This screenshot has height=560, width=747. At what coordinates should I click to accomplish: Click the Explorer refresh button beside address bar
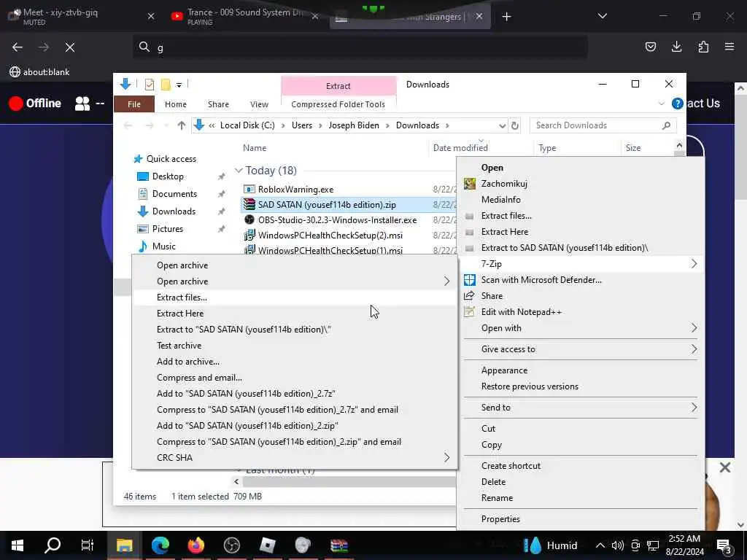click(515, 125)
